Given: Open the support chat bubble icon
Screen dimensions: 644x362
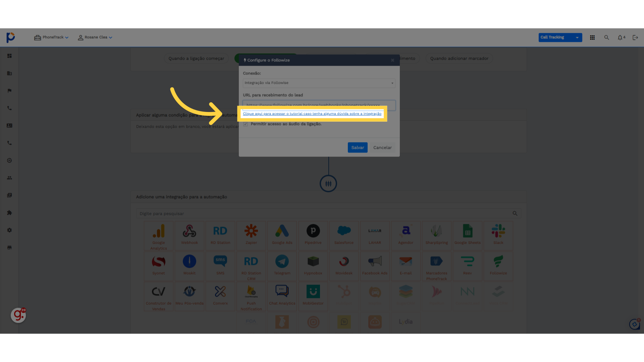Looking at the screenshot, I should click(x=635, y=324).
